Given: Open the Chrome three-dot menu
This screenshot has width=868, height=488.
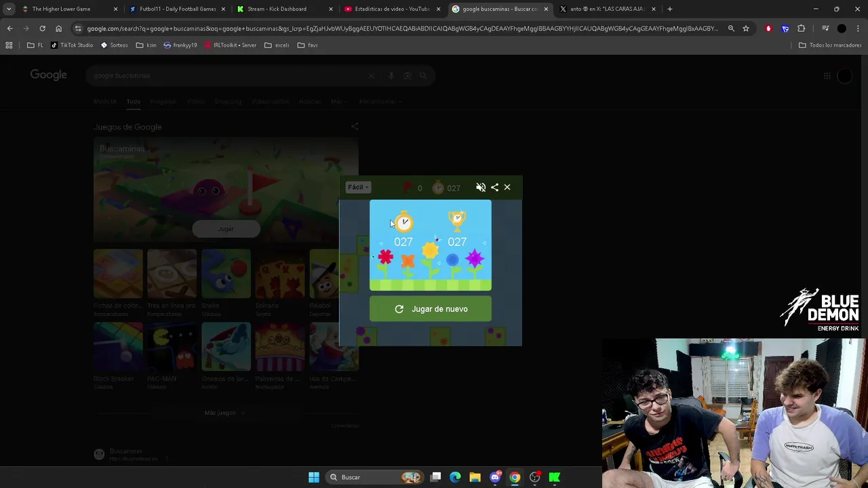Looking at the screenshot, I should click(x=859, y=28).
